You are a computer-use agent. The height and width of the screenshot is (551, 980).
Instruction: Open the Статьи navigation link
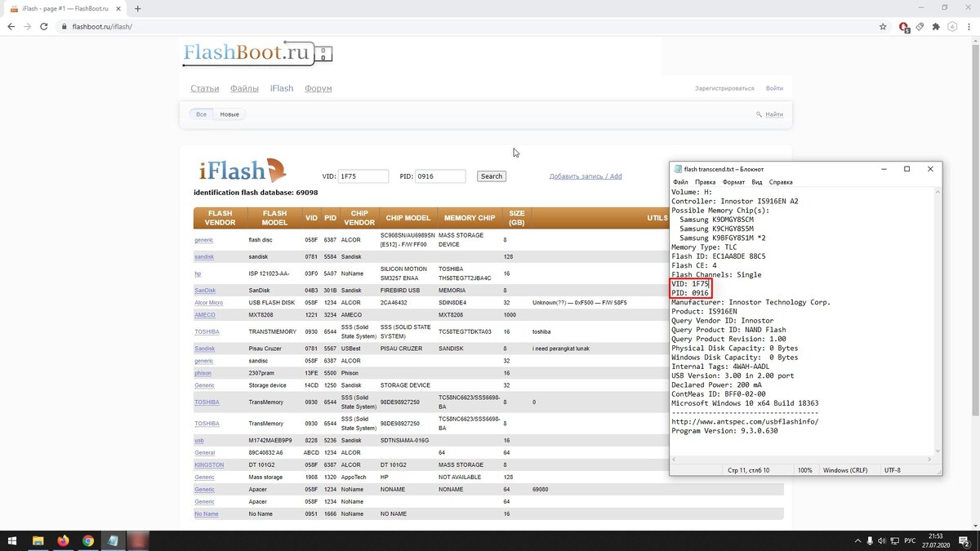pyautogui.click(x=205, y=88)
